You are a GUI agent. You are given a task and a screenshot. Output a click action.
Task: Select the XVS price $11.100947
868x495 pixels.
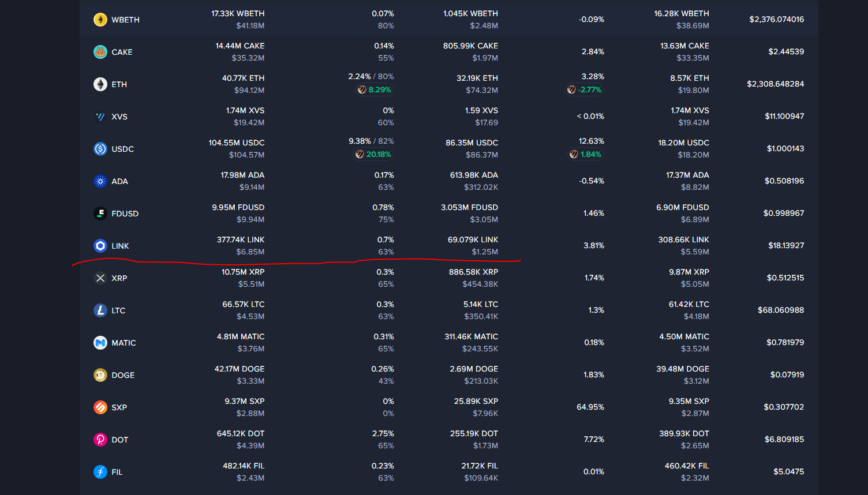(784, 116)
